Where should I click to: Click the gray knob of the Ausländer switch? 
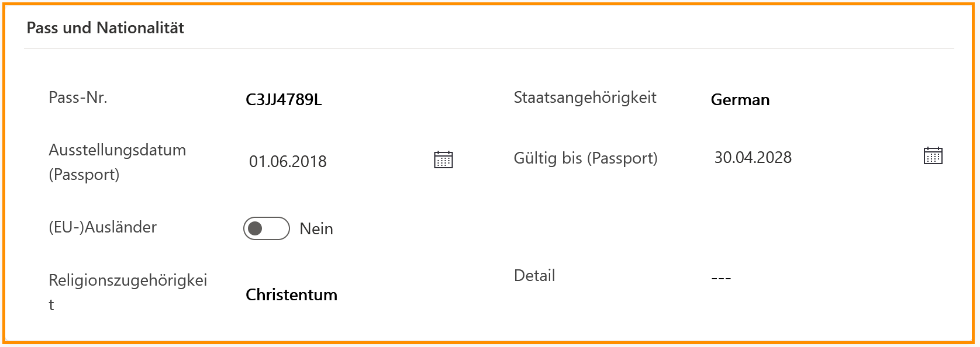(256, 228)
